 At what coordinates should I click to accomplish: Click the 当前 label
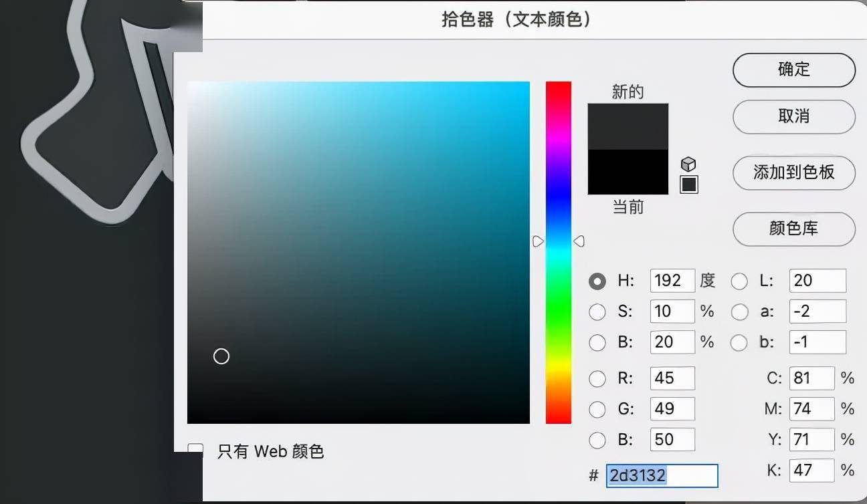628,207
